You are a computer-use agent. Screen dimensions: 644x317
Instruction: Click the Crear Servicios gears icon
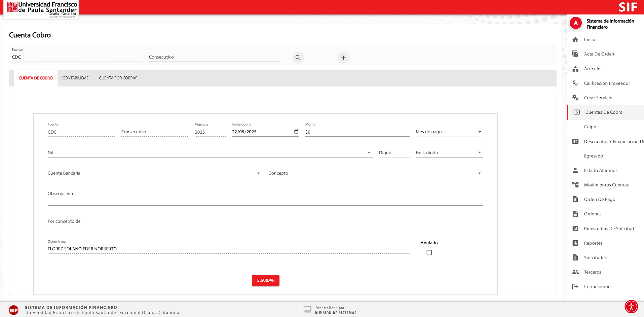coord(575,98)
